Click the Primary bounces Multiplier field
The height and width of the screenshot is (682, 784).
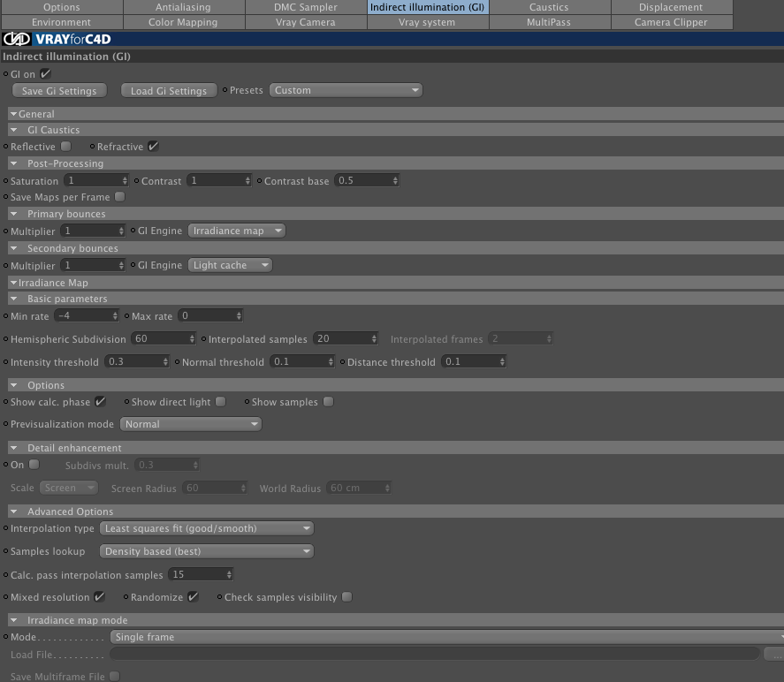[93, 231]
